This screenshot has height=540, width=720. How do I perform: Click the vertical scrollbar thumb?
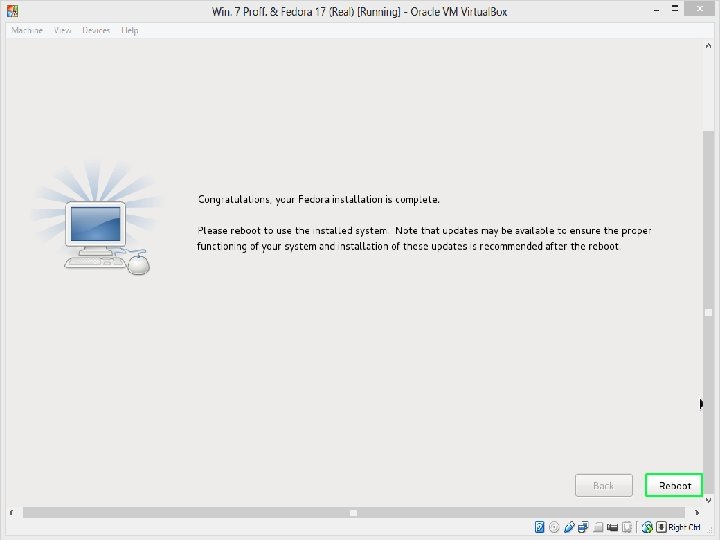pyautogui.click(x=708, y=312)
